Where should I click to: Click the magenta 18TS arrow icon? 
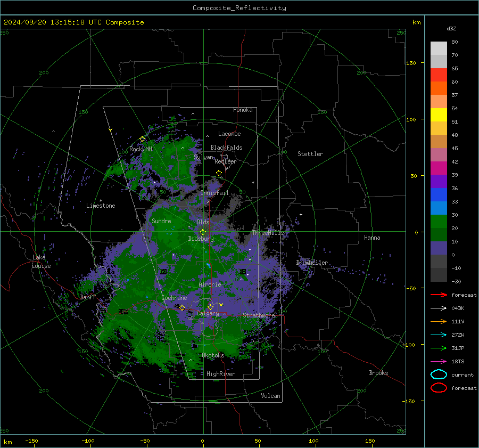pyautogui.click(x=439, y=361)
